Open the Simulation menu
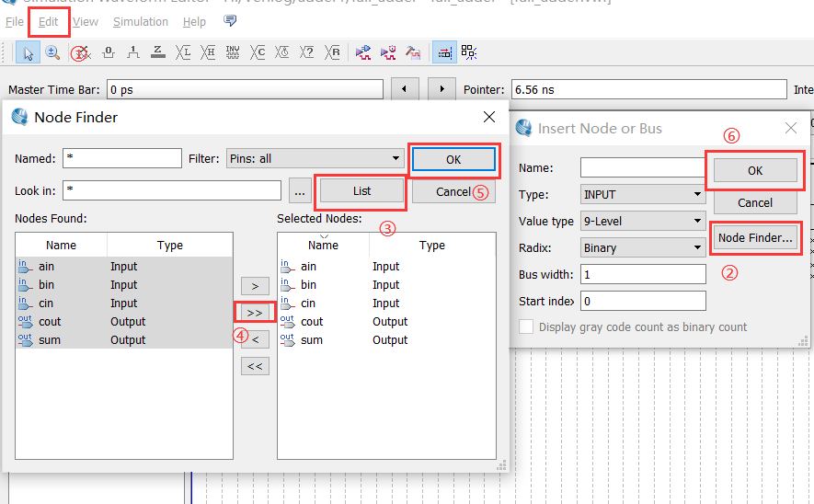 (x=141, y=22)
